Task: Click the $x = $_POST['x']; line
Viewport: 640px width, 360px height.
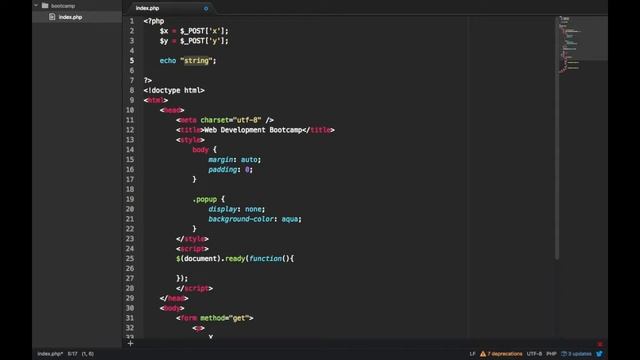Action: [x=194, y=31]
